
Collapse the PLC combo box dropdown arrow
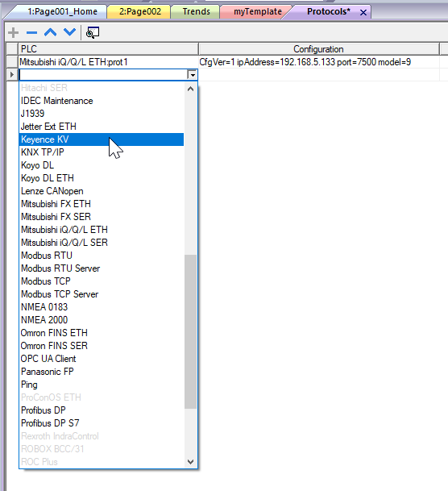click(193, 75)
